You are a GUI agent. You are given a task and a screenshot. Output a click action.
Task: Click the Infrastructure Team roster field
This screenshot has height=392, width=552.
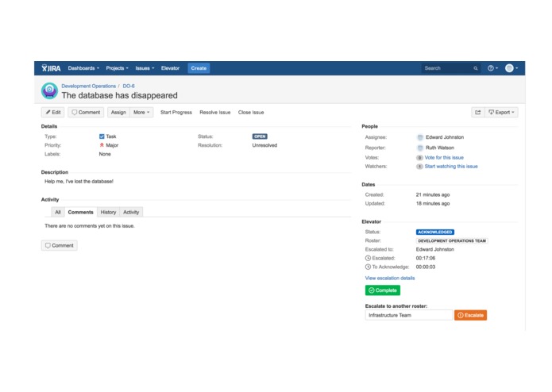pos(409,315)
